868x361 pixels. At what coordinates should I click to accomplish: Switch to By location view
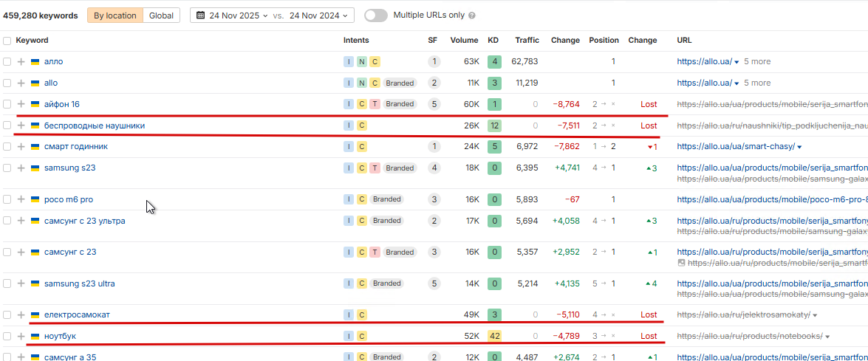(x=115, y=16)
